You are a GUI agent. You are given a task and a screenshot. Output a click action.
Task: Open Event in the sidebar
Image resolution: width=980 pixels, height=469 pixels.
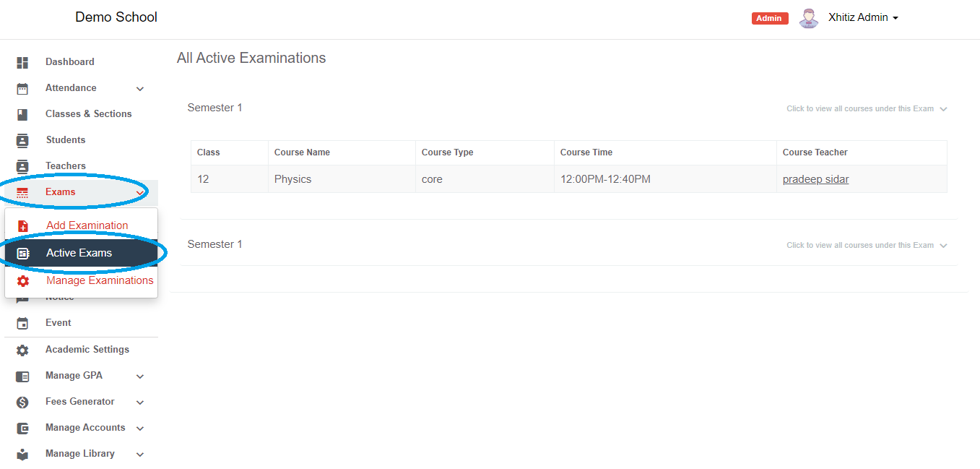click(58, 323)
